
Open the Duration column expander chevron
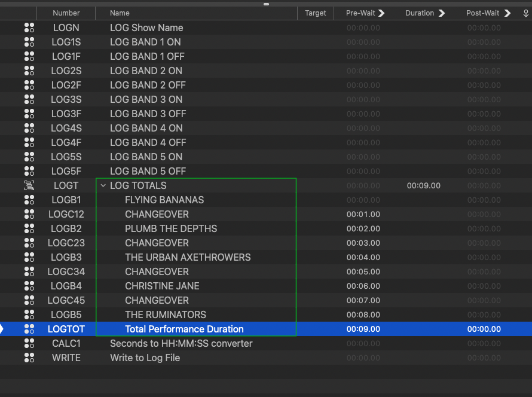click(441, 13)
